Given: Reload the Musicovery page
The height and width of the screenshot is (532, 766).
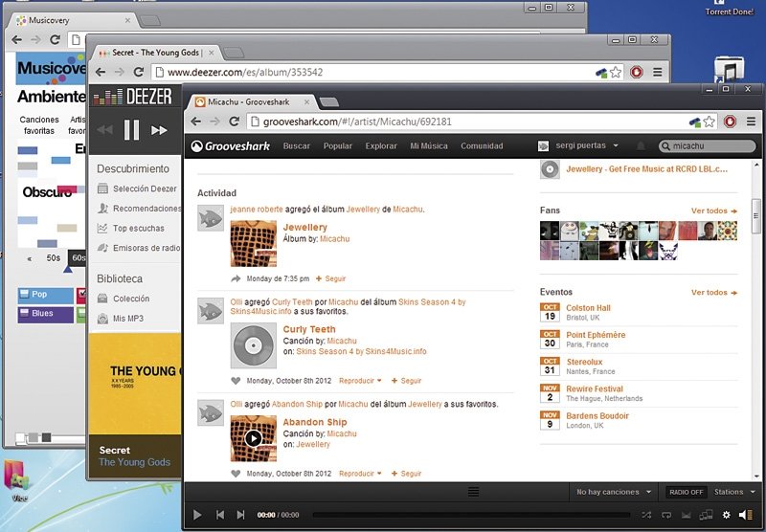Looking at the screenshot, I should coord(56,39).
